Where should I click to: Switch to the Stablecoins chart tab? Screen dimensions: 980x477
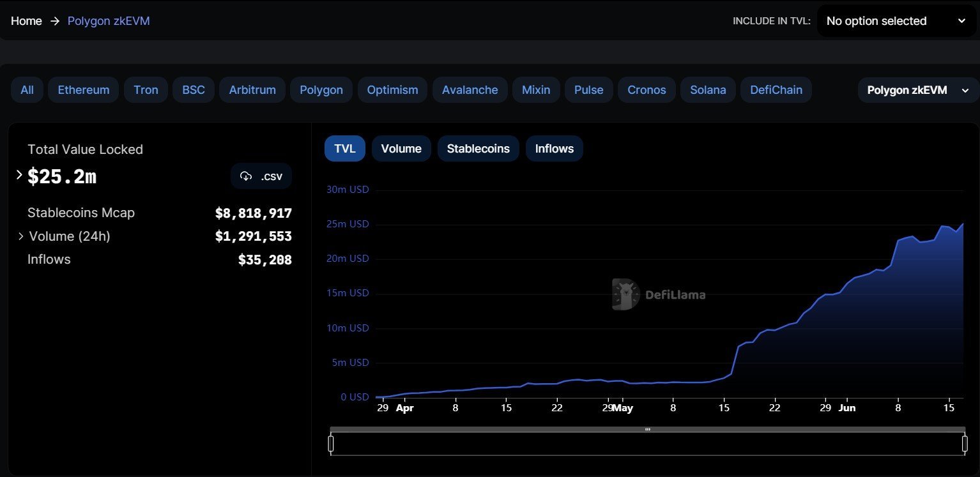pyautogui.click(x=478, y=148)
